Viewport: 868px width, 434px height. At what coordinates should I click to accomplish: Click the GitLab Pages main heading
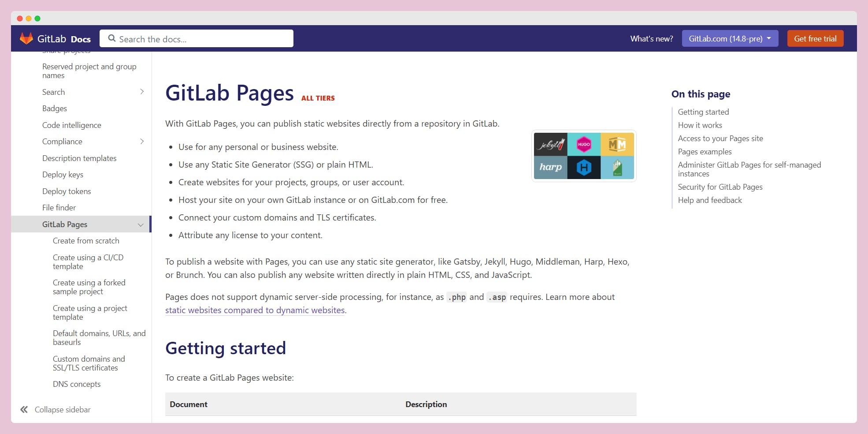[229, 94]
